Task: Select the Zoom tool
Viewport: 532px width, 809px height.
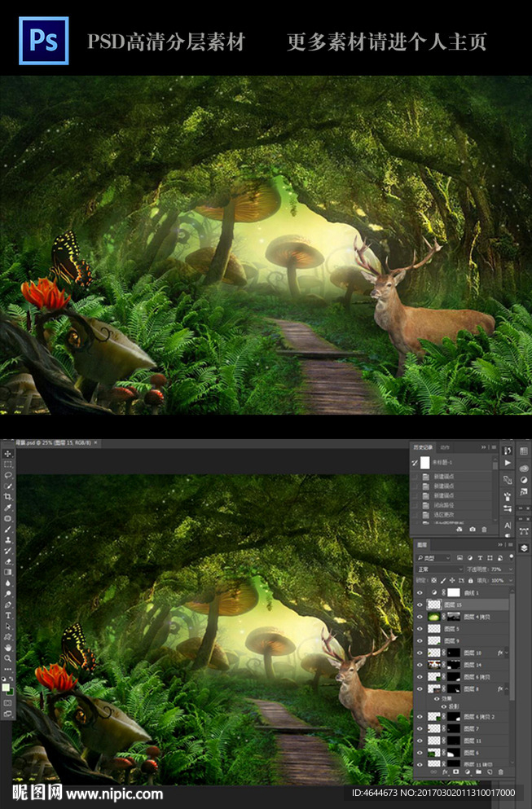Action: pos(8,659)
